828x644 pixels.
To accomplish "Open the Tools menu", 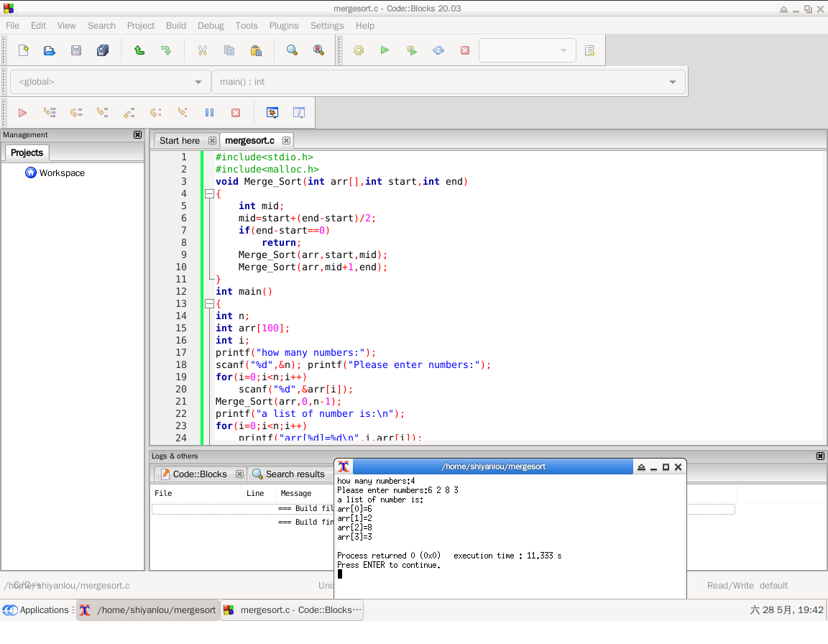I will [x=247, y=25].
